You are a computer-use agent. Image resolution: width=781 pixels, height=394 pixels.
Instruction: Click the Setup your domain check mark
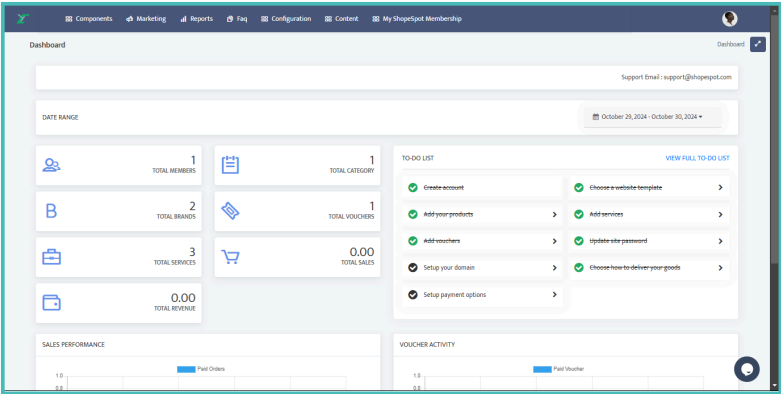click(x=412, y=268)
